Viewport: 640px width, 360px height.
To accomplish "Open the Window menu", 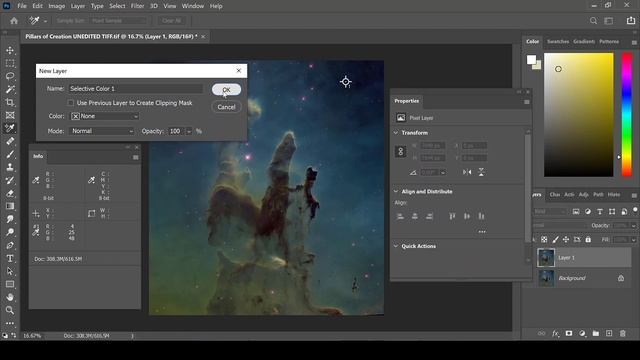I will point(193,6).
